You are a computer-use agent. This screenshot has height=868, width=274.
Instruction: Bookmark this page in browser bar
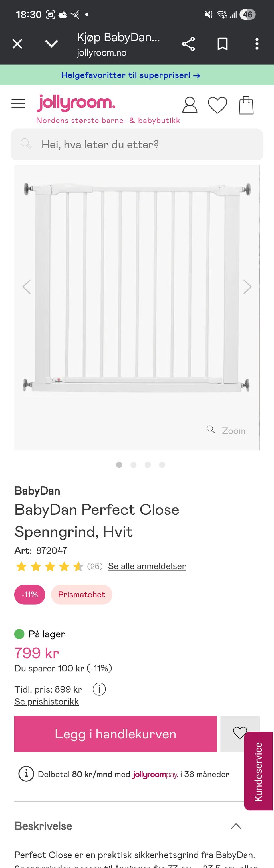point(222,44)
